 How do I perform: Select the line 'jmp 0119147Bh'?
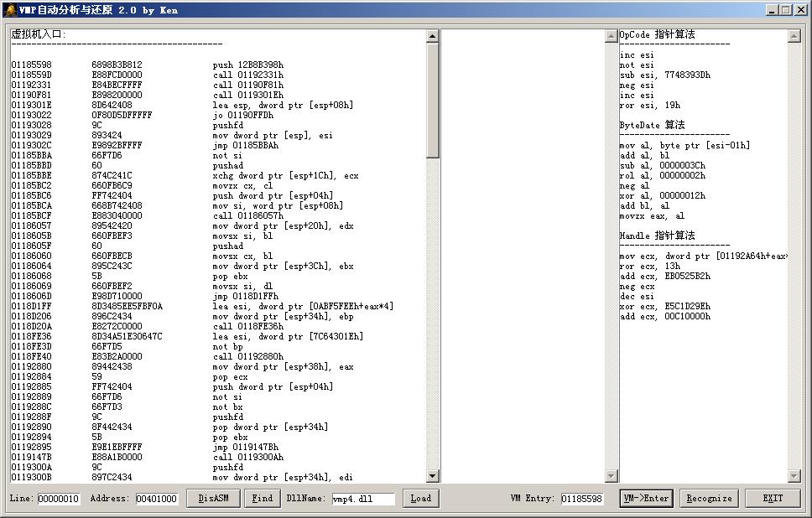(x=246, y=447)
